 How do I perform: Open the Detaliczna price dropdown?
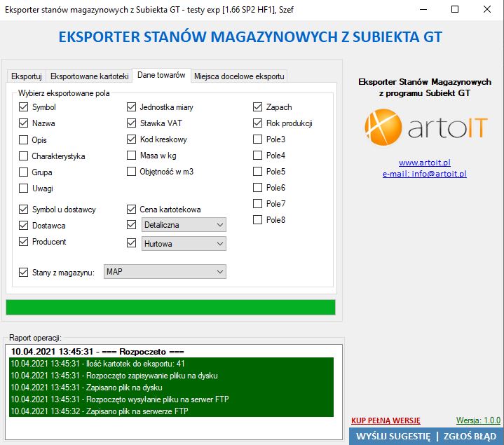[184, 225]
